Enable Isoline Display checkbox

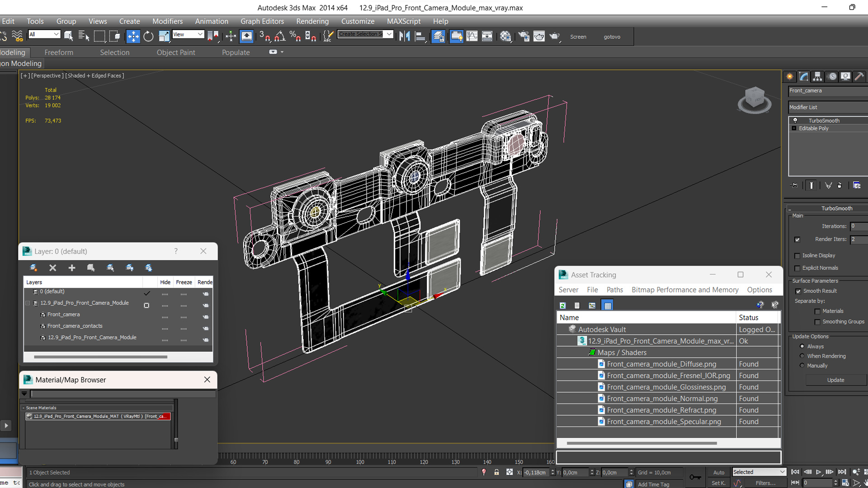[797, 256]
